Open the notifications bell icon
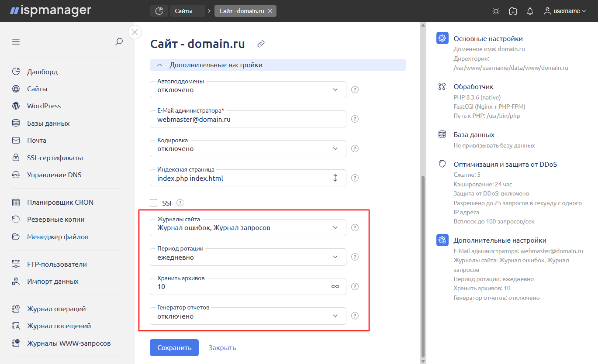 click(530, 11)
